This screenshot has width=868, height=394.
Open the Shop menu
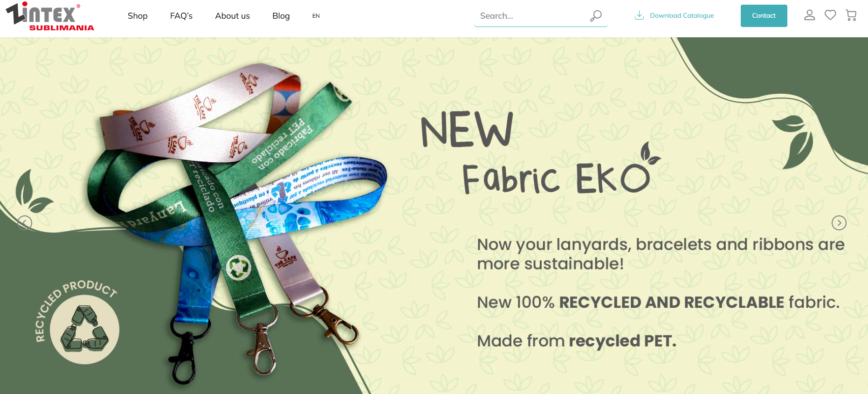pos(138,16)
